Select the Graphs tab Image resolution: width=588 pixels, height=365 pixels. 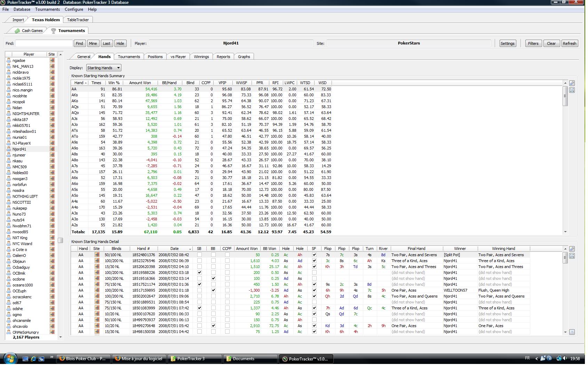(244, 57)
